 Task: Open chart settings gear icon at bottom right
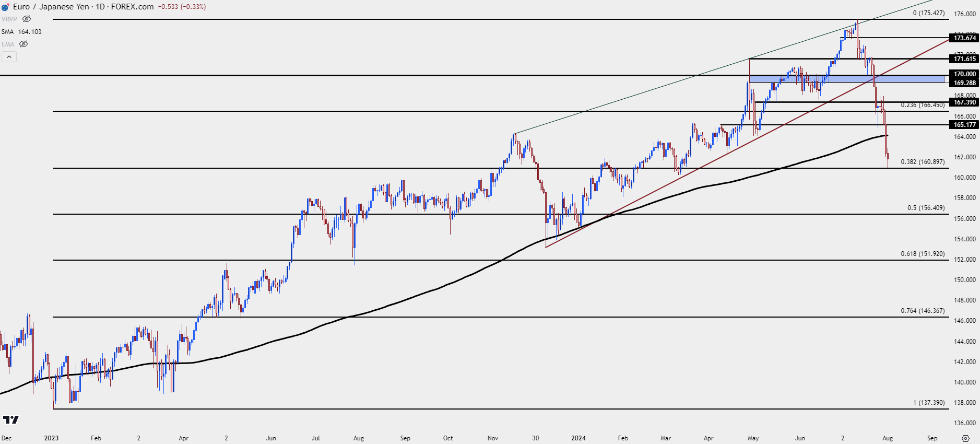[x=965, y=438]
